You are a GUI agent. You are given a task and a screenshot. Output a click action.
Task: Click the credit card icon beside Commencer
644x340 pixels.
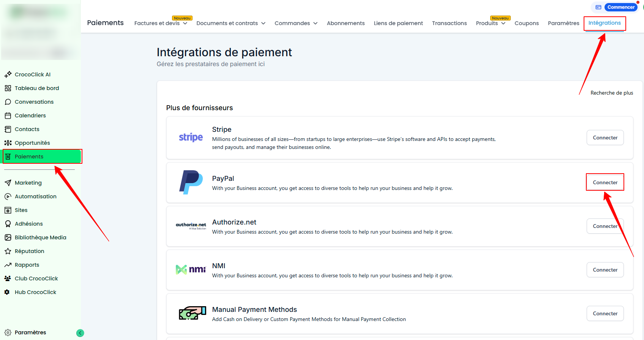(x=598, y=7)
